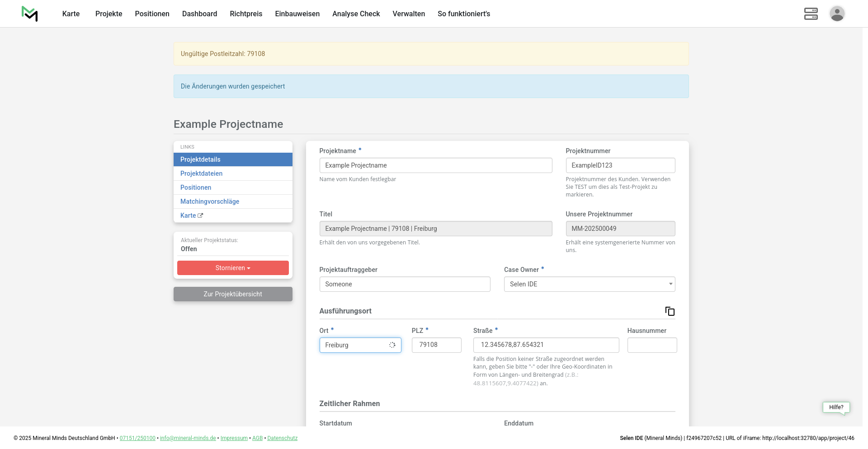Click the Mineral Minds logo
Viewport: 868px width, 449px height.
tap(30, 14)
